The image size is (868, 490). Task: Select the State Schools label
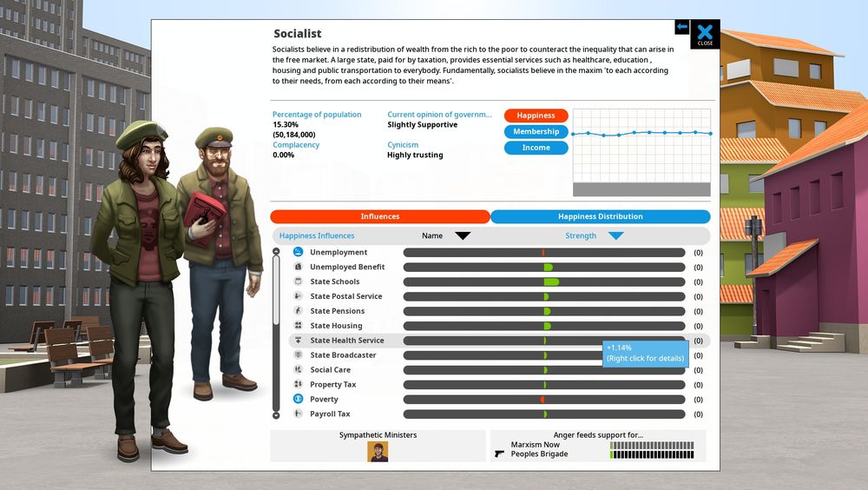click(x=334, y=281)
